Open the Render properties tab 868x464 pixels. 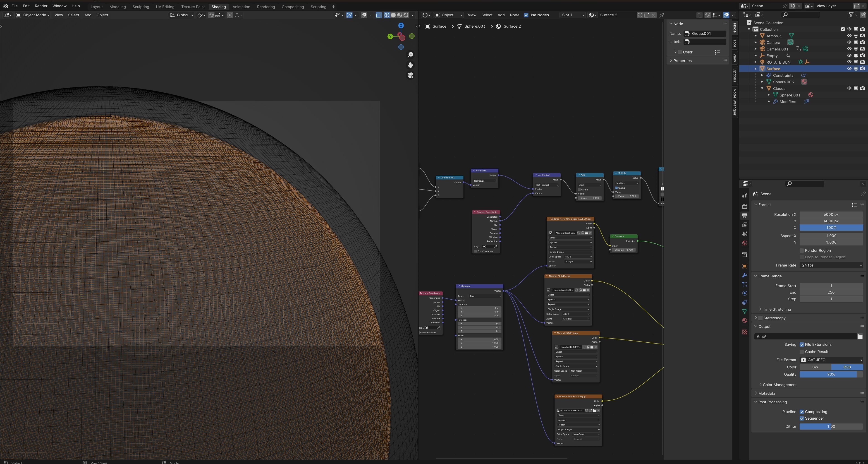click(x=745, y=206)
